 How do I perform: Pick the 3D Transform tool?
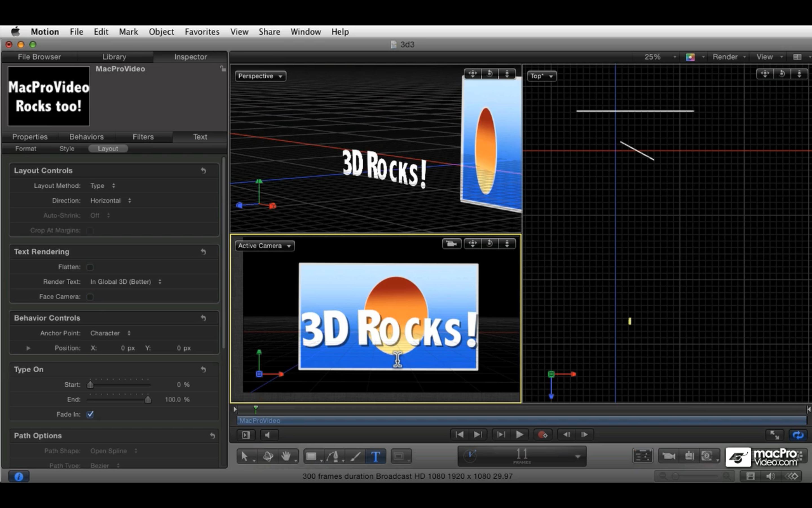coord(268,456)
